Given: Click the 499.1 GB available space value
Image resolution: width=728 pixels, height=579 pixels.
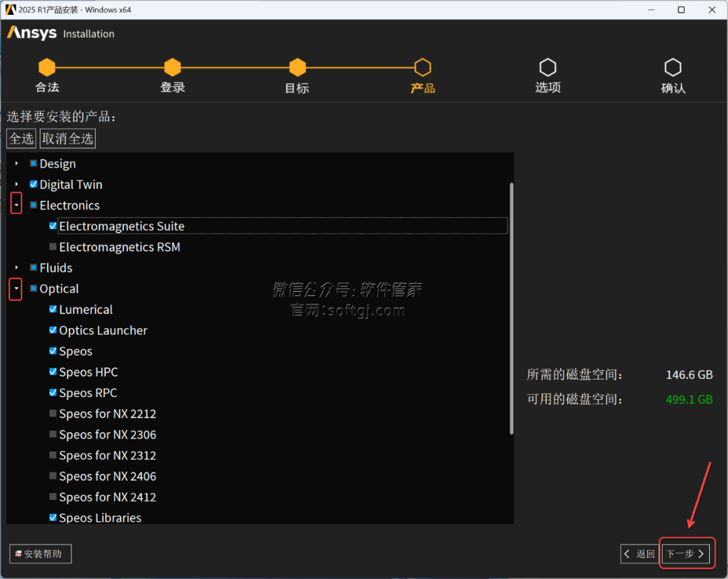Looking at the screenshot, I should [689, 399].
